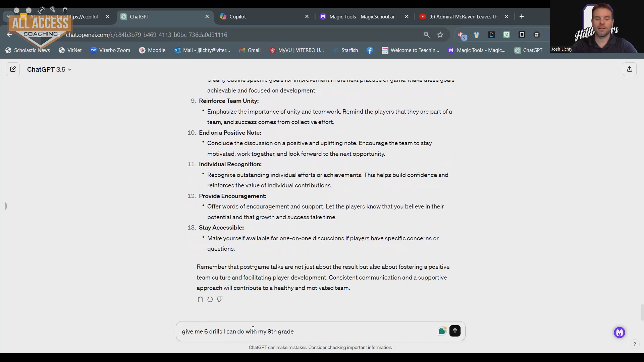Open VitNet bookmark
The image size is (644, 362).
[x=70, y=50]
